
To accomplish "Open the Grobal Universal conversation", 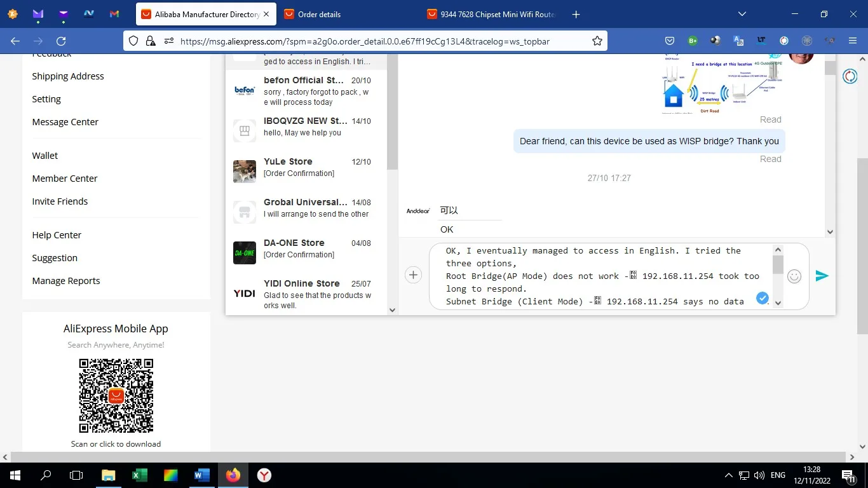I will click(x=306, y=212).
